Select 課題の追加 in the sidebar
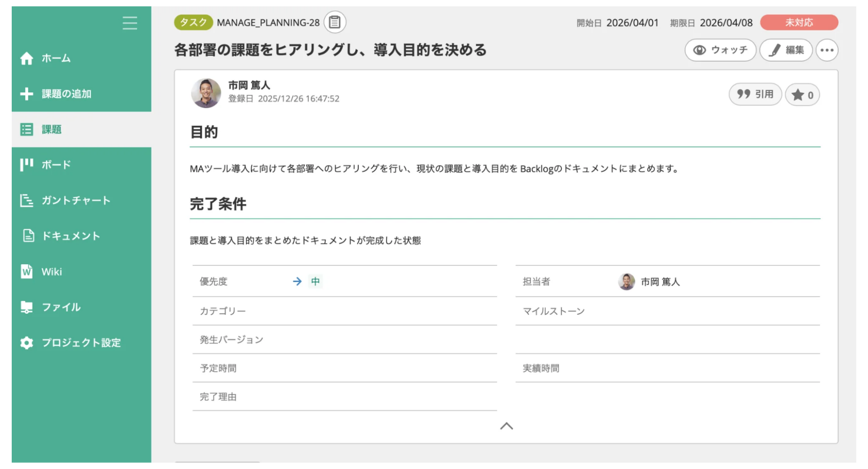Image resolution: width=868 pixels, height=469 pixels. (x=82, y=94)
